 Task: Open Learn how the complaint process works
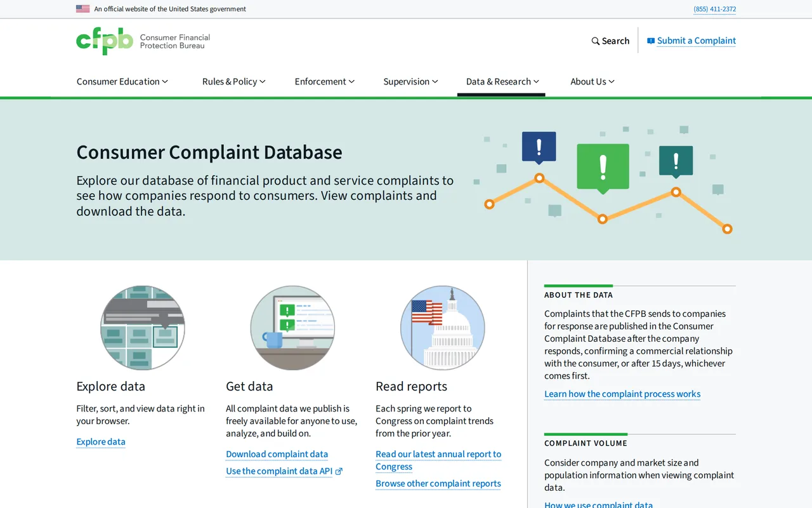pyautogui.click(x=622, y=394)
